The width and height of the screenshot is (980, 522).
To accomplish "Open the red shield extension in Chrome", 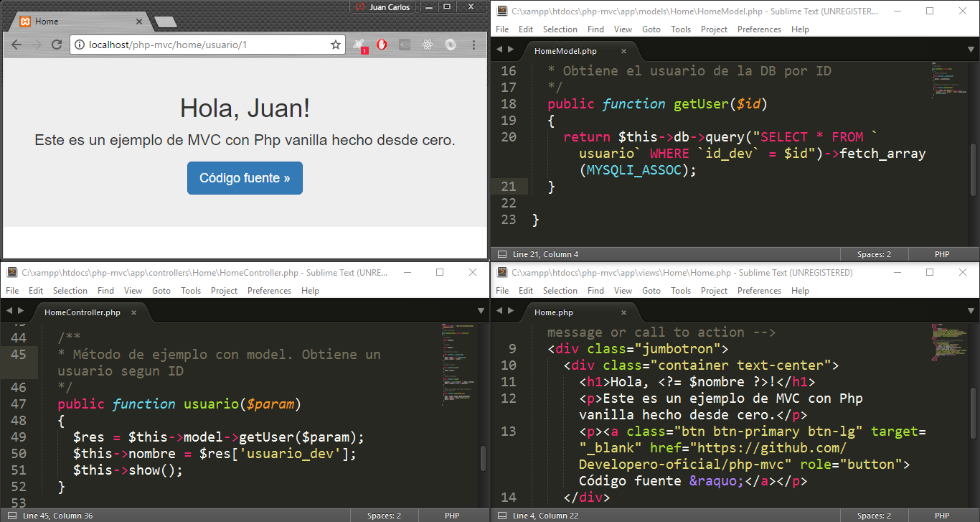I will click(x=382, y=45).
